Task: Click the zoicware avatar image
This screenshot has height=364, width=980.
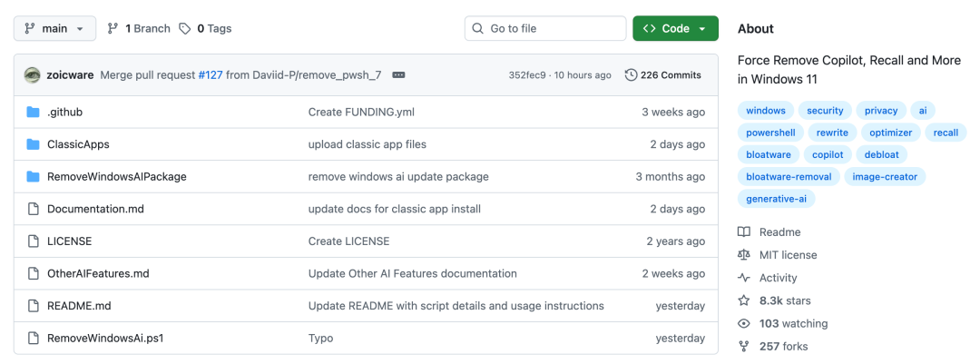Action: pos(33,75)
